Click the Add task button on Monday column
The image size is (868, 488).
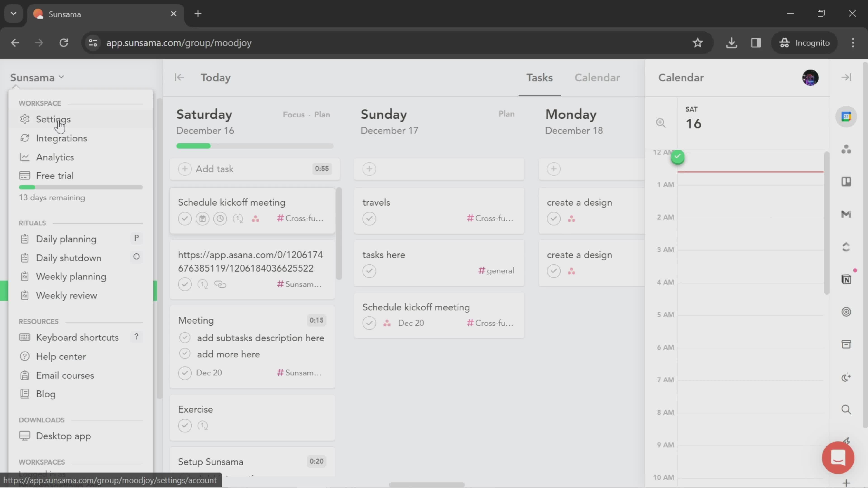pos(553,168)
